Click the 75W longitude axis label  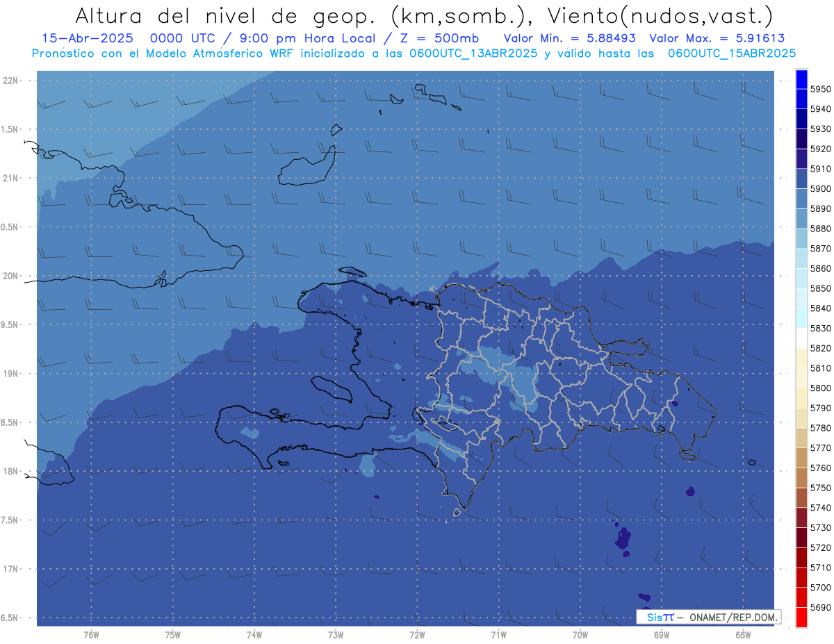[173, 635]
